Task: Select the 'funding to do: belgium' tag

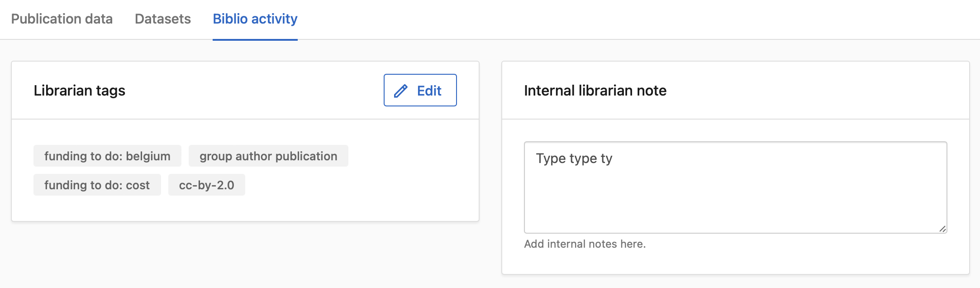Action: coord(107,156)
